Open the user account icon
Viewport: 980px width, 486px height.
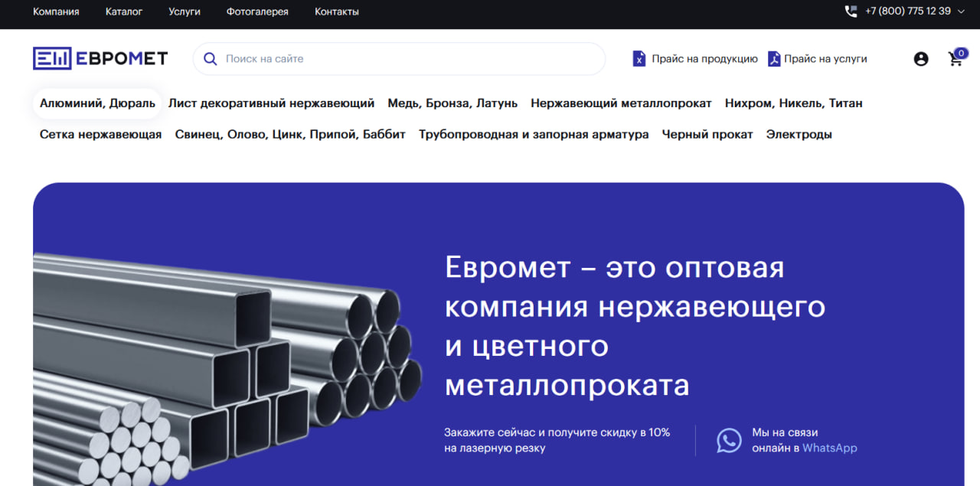[x=921, y=59]
